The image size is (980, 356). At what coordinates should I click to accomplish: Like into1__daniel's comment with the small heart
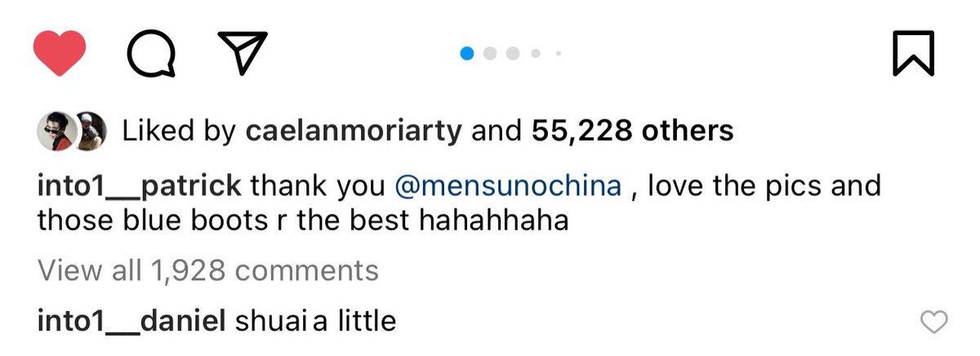click(x=933, y=322)
